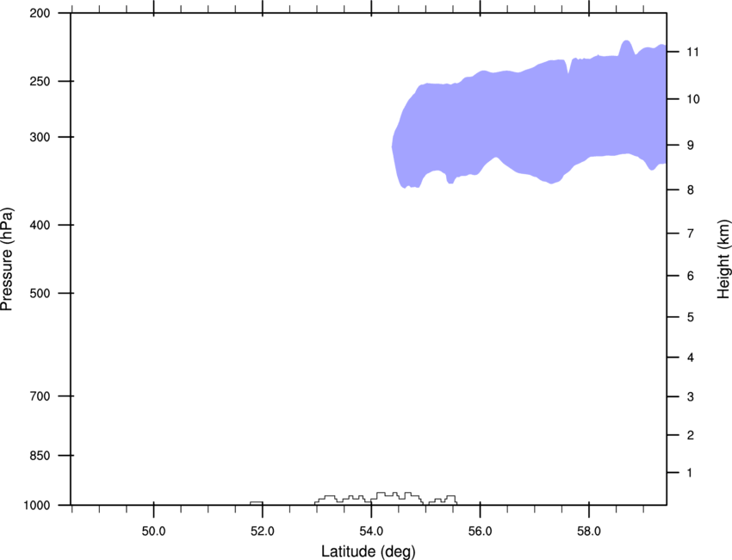Viewport: 732px width, 560px height.
Task: Click the Height (km) axis title
Action: tap(723, 259)
